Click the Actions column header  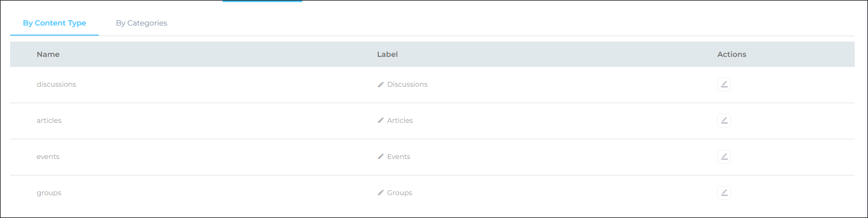[x=731, y=54]
